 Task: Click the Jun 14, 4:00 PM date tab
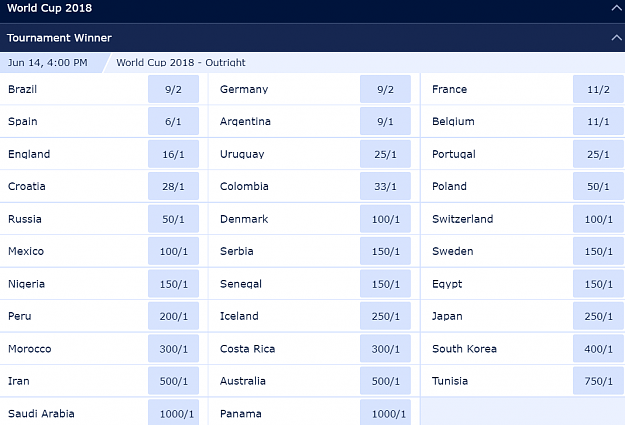52,63
